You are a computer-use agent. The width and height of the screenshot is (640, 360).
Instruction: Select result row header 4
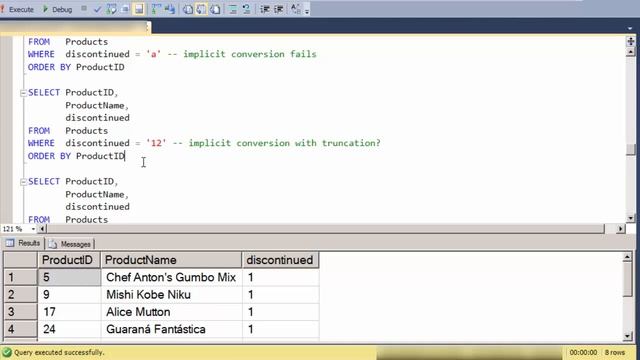point(20,329)
